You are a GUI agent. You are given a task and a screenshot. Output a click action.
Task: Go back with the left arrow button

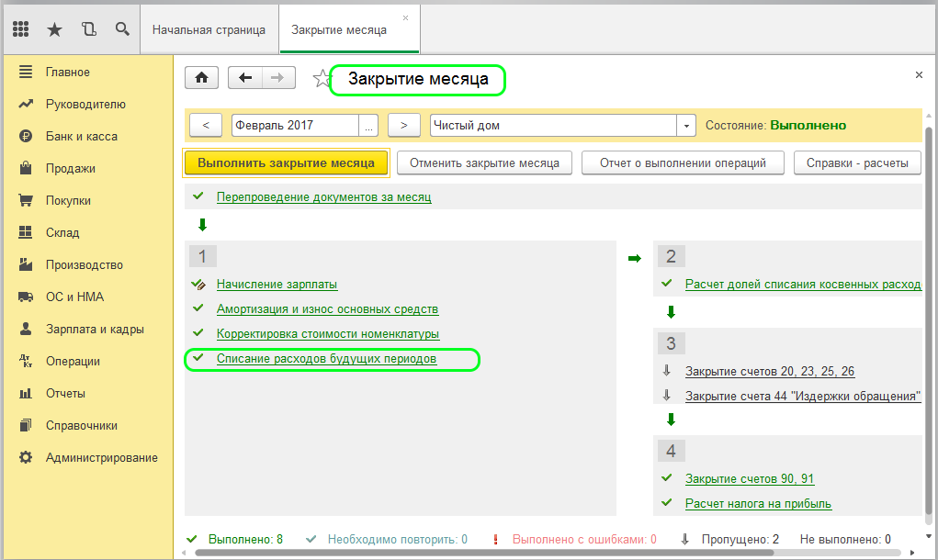(245, 78)
